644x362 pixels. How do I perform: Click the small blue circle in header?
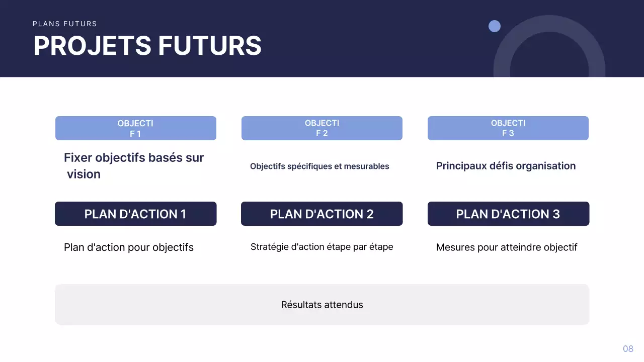click(495, 26)
